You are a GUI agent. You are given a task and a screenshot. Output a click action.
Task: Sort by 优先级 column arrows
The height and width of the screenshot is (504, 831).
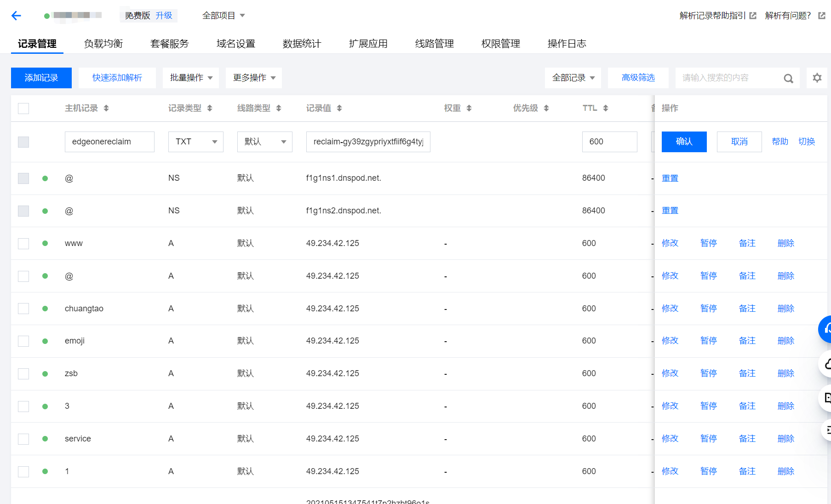pos(546,108)
